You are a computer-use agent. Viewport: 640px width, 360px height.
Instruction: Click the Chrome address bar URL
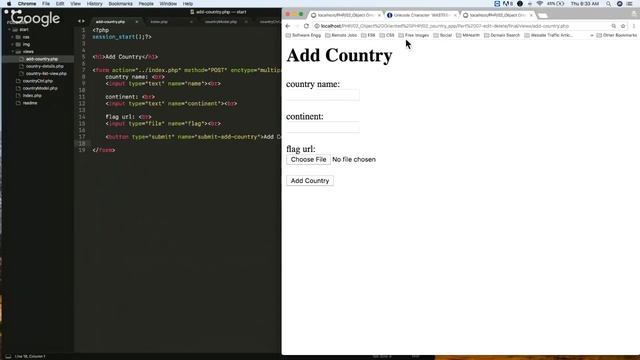point(445,26)
